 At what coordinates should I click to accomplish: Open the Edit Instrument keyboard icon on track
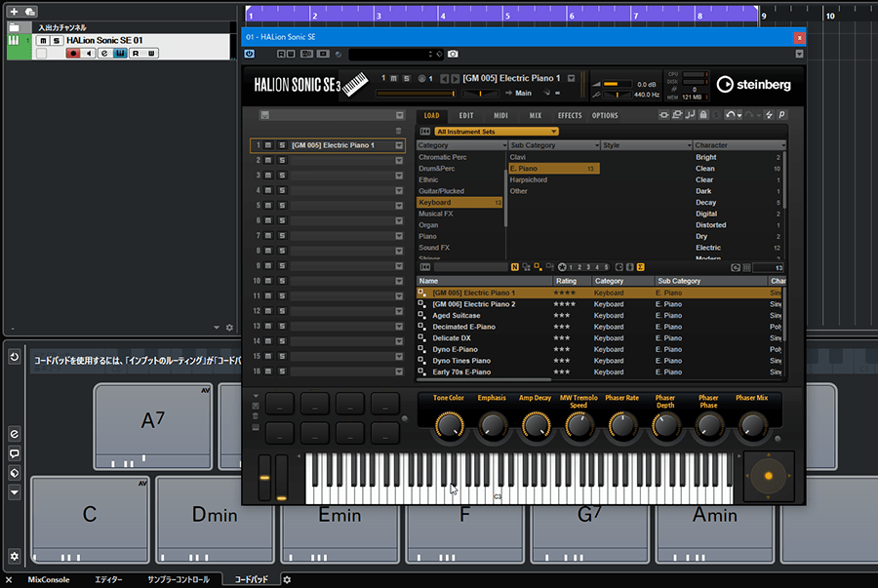click(x=120, y=54)
